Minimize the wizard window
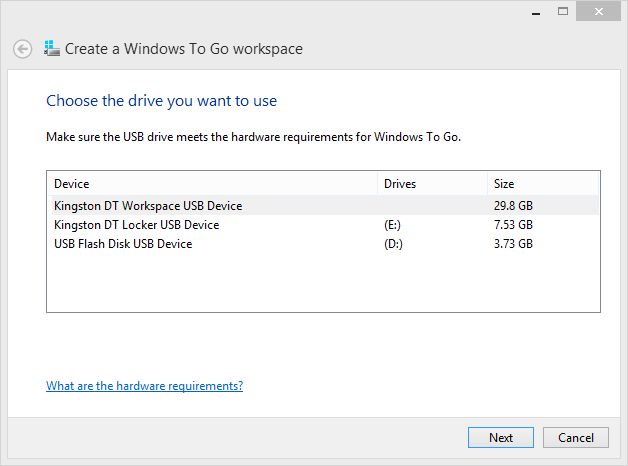This screenshot has height=466, width=628. pos(536,12)
